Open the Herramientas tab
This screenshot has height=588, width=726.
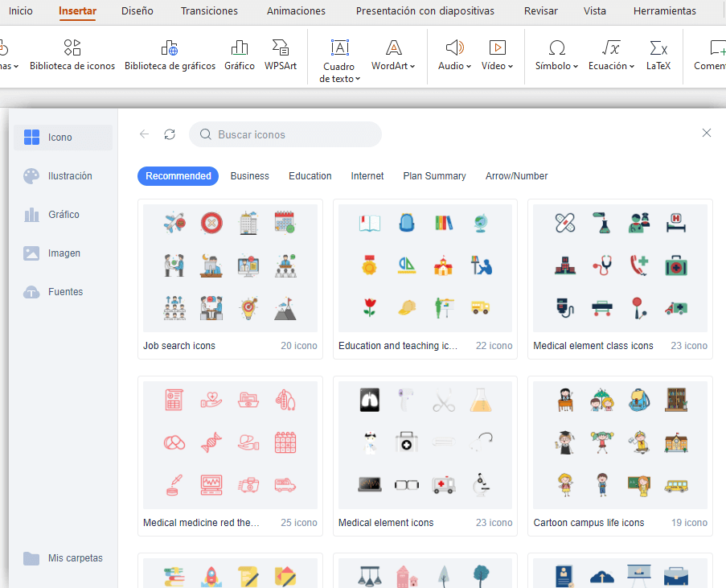[x=664, y=11]
